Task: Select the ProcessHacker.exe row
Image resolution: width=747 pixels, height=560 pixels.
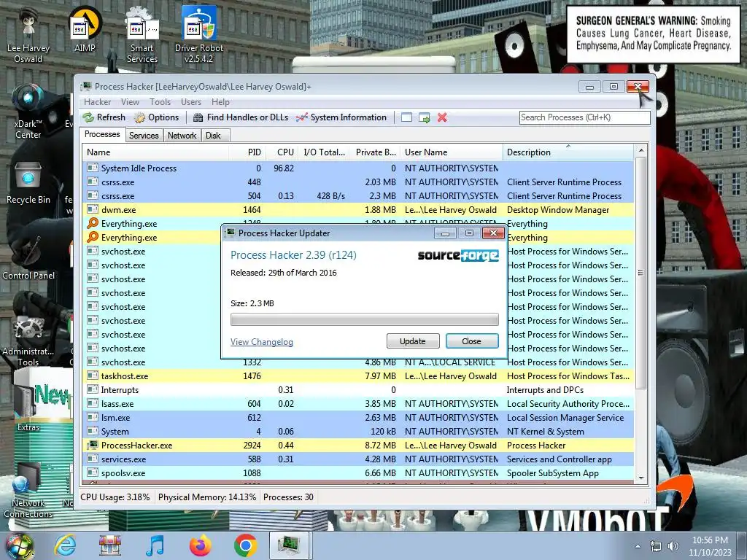Action: click(359, 446)
